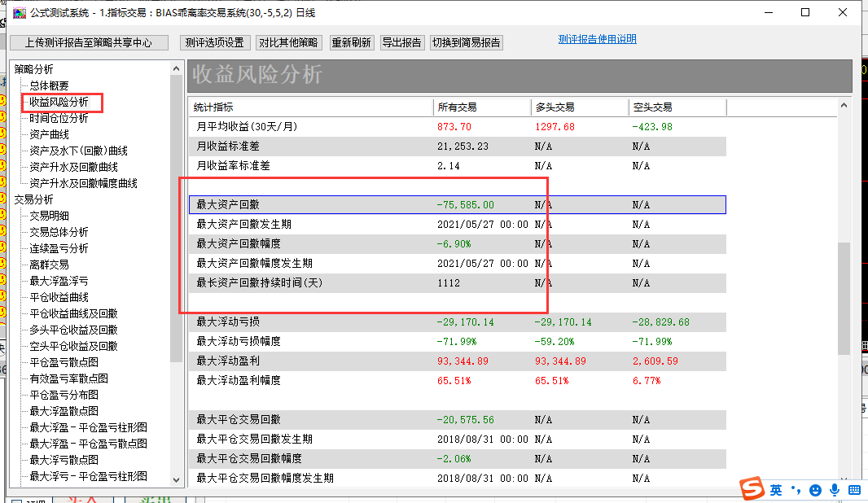Viewport: 868px width, 503px height.
Task: Click the report table scrollbar thumb
Action: pyautogui.click(x=844, y=298)
